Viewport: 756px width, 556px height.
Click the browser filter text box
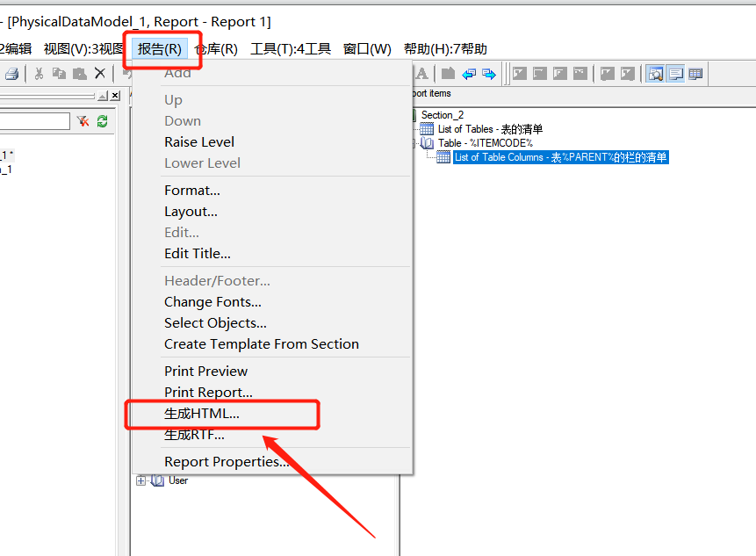click(x=34, y=121)
